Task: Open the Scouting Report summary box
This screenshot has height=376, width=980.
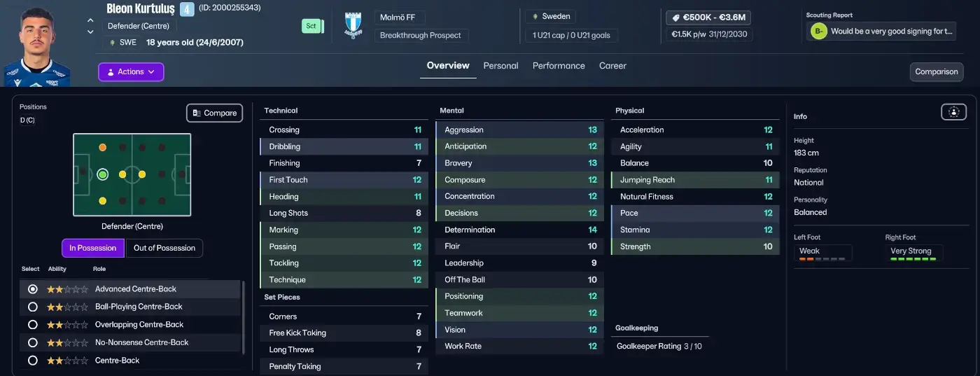Action: click(881, 32)
